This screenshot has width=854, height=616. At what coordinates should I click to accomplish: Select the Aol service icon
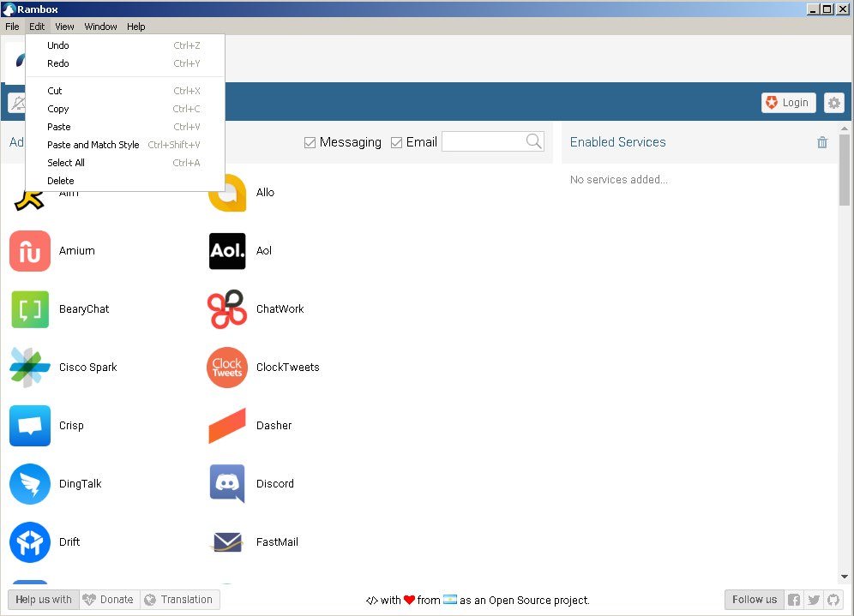pos(227,251)
